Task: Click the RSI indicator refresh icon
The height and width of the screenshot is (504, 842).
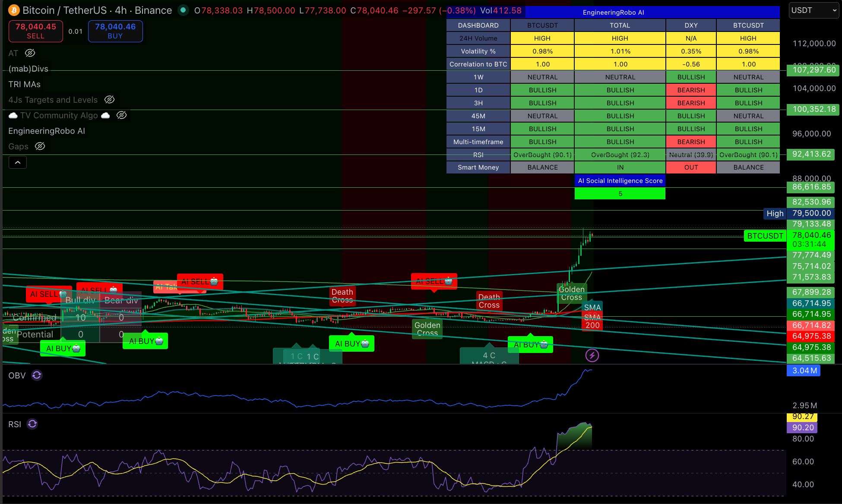Action: [x=32, y=424]
